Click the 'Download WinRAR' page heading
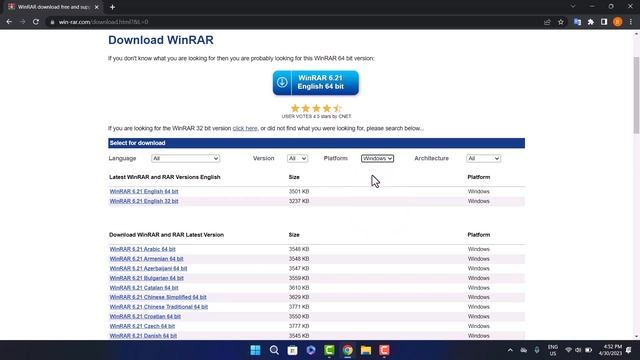Image resolution: width=640 pixels, height=360 pixels. tap(161, 40)
